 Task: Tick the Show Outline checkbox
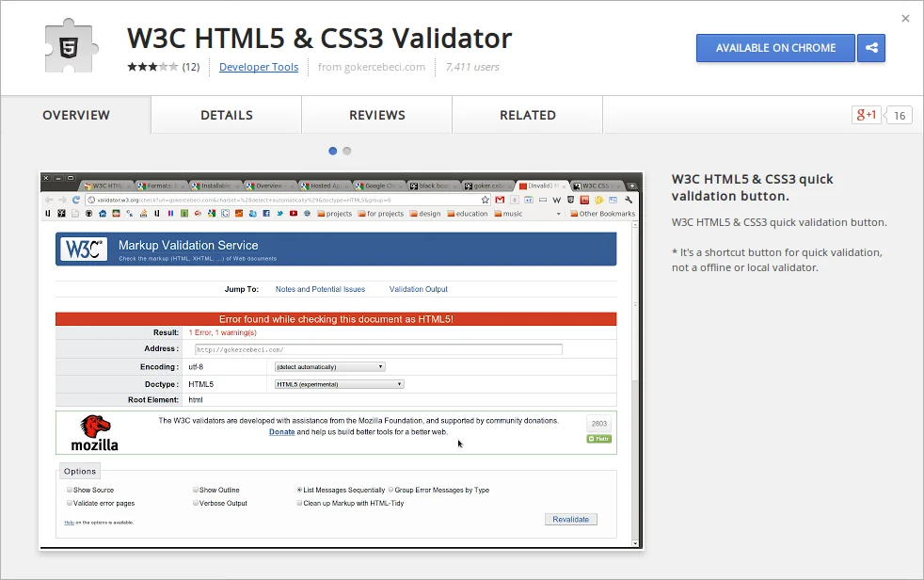195,490
